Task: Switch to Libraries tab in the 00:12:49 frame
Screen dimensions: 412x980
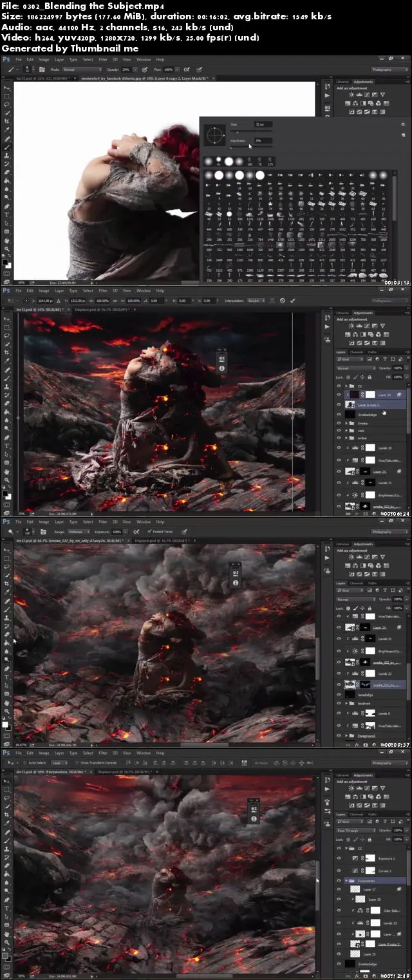Action: click(x=342, y=775)
